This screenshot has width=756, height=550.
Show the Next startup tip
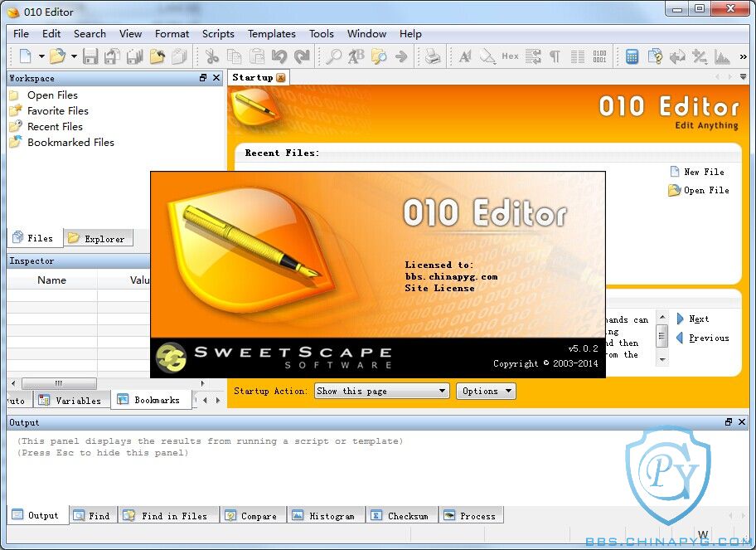point(693,319)
